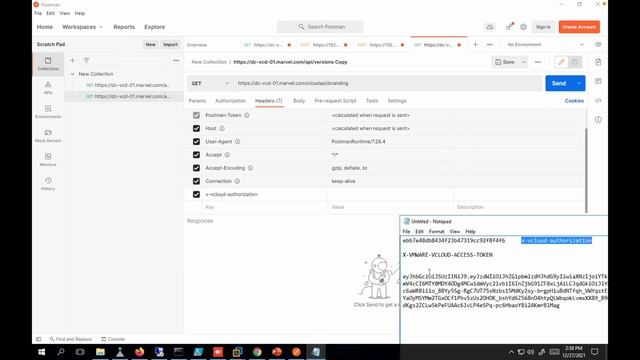Collapse the New Collection tree
This screenshot has width=640, height=360.
coord(73,74)
